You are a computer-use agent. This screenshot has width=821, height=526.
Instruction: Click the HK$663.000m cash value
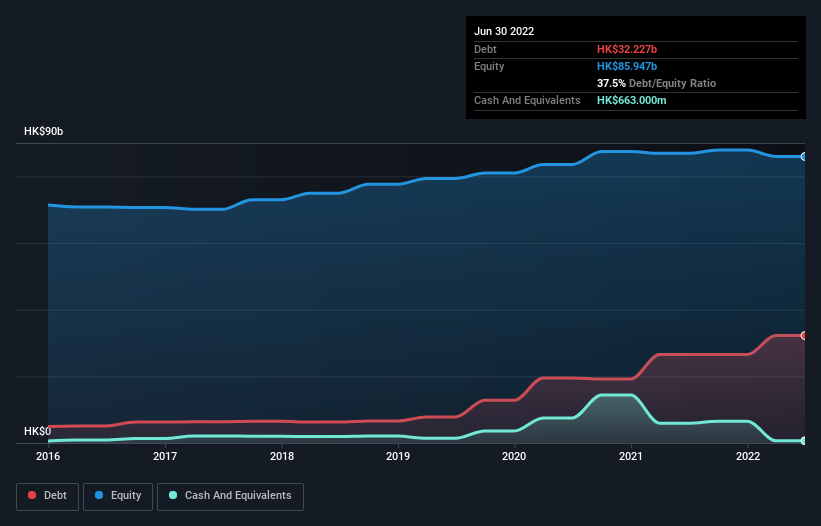pos(631,100)
